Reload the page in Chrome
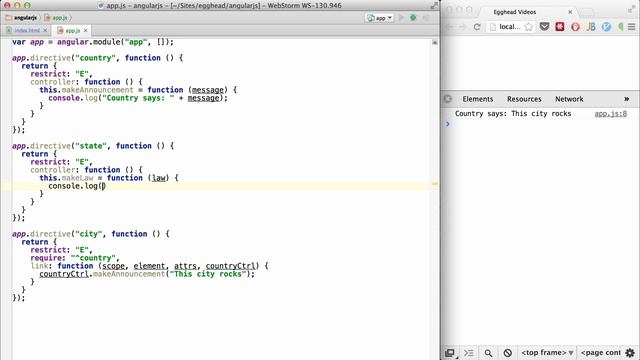Viewport: 640px width, 360px height. click(x=477, y=27)
